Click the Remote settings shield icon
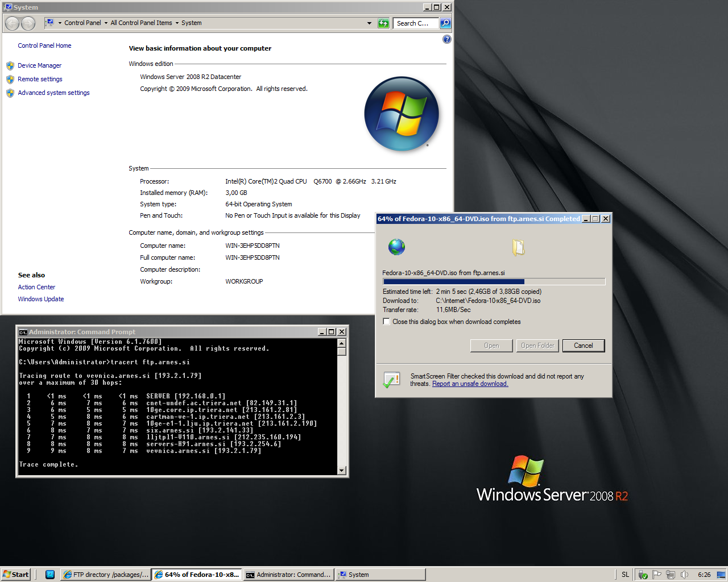Screen dimensions: 728x582 coord(10,80)
